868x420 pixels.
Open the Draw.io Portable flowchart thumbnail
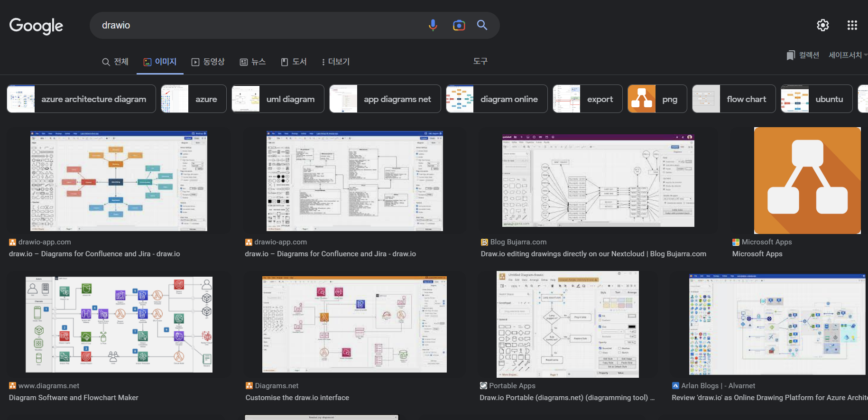point(568,324)
